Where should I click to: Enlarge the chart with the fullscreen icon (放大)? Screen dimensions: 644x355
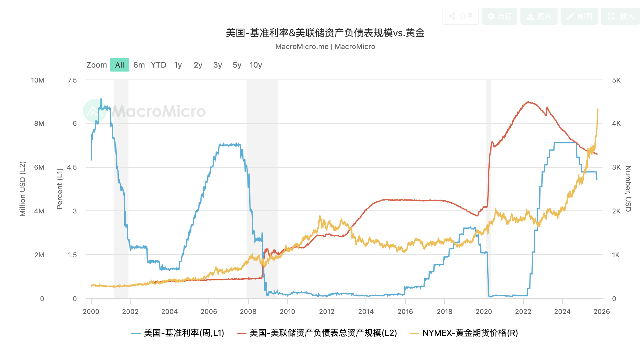coord(620,16)
